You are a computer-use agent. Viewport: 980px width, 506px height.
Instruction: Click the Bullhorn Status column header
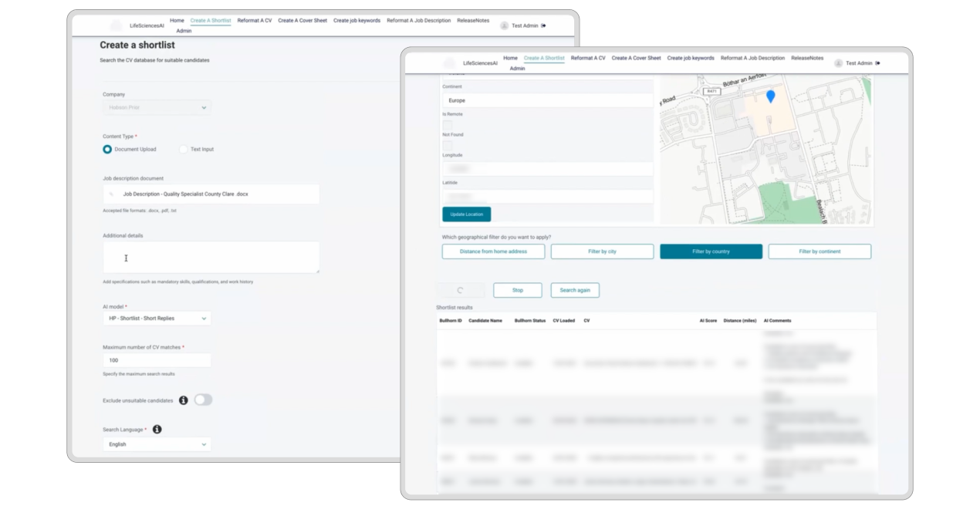point(530,321)
